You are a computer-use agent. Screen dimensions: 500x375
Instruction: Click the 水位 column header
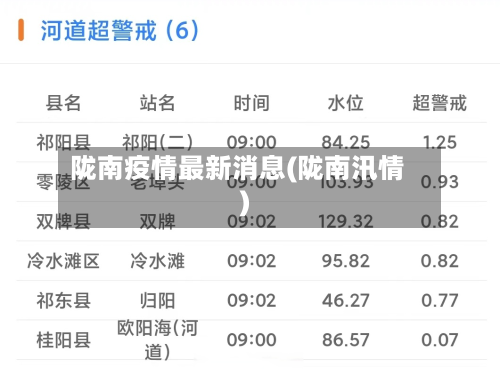[345, 103]
